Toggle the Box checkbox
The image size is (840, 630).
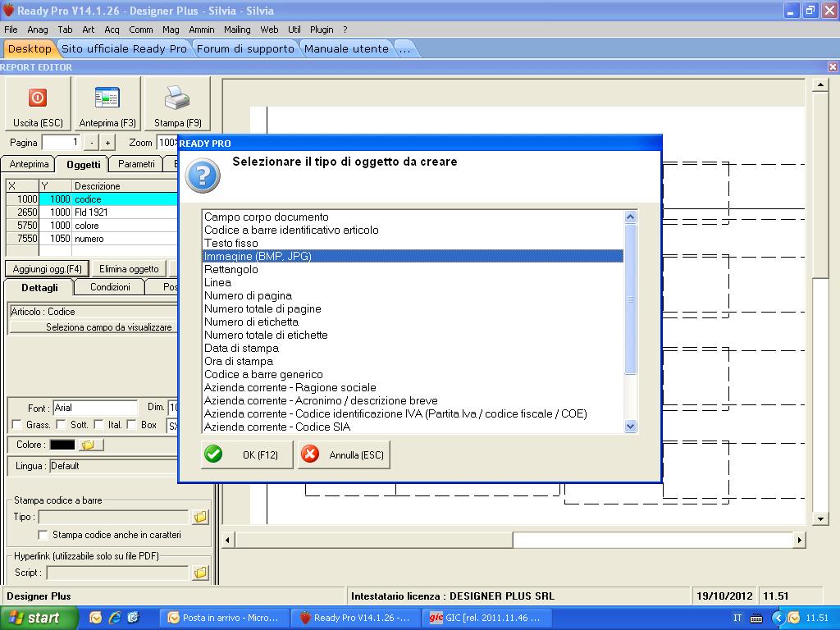pyautogui.click(x=131, y=425)
